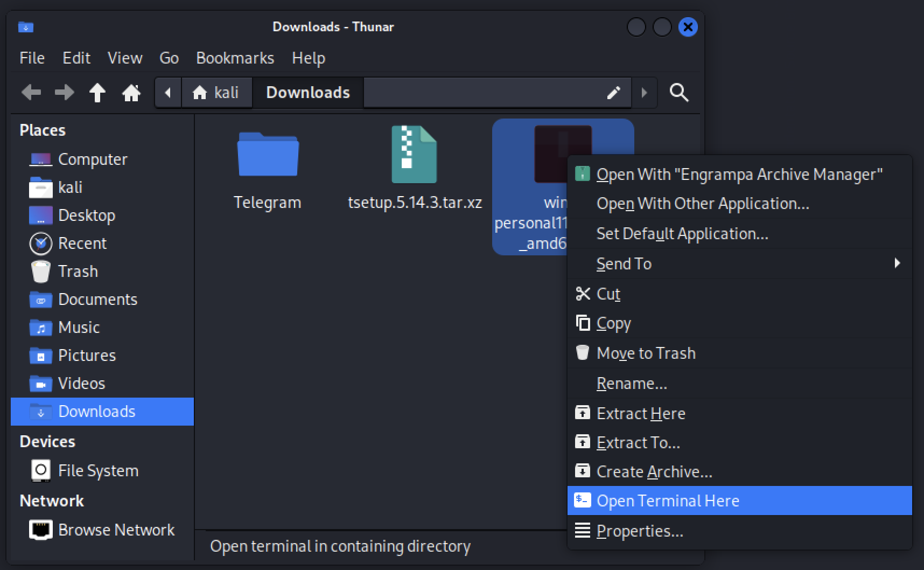Click Browse Network in sidebar
The height and width of the screenshot is (570, 924).
[x=102, y=530]
